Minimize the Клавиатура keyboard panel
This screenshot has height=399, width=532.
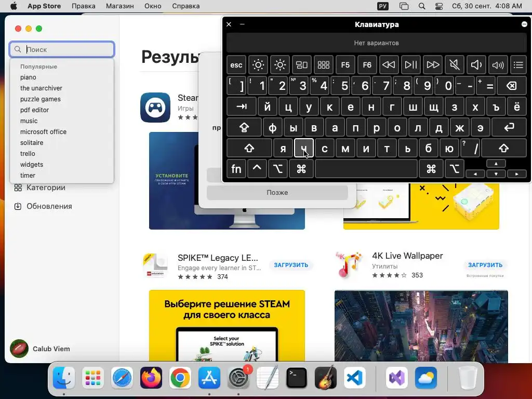coord(242,24)
